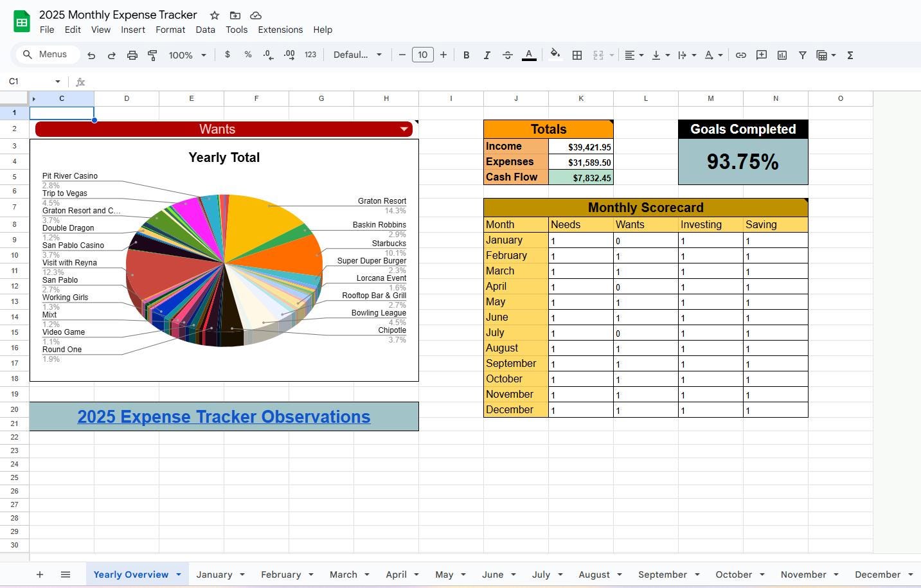Switch to the July sheet tab

pos(541,575)
